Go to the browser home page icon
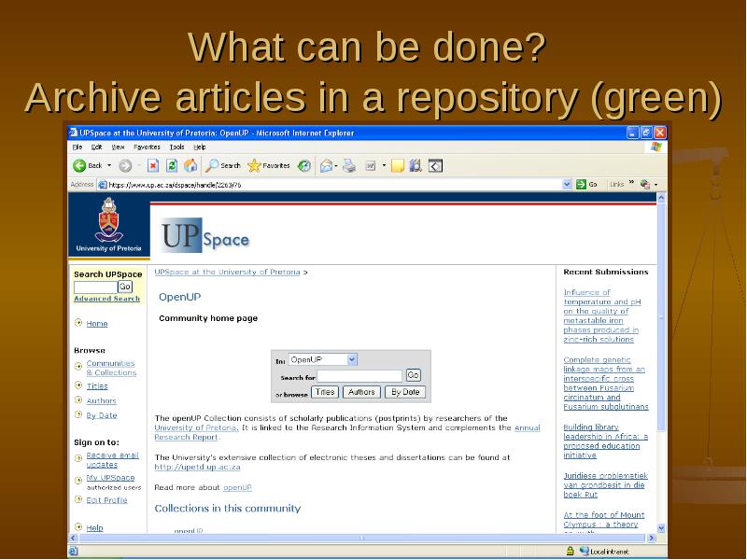This screenshot has height=560, width=747. tap(190, 166)
